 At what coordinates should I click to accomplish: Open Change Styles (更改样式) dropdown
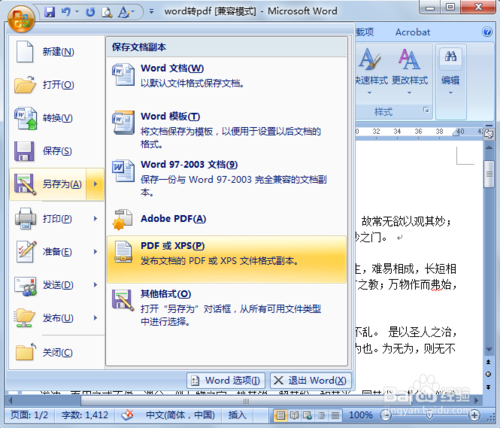[410, 72]
